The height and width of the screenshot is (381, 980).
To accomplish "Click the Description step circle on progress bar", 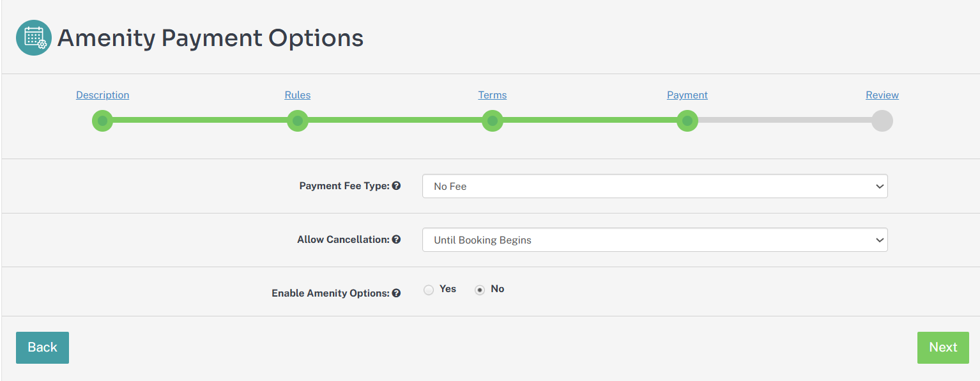I will point(102,121).
